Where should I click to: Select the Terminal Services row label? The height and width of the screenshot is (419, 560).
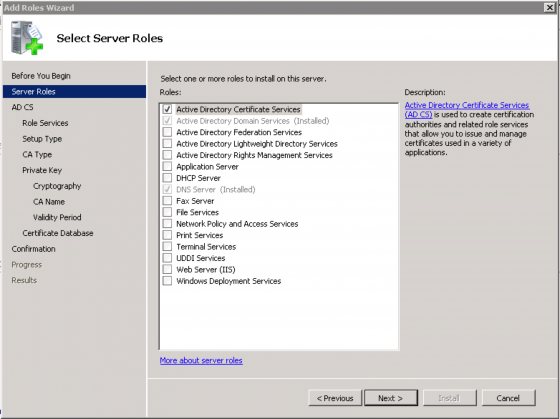[206, 246]
